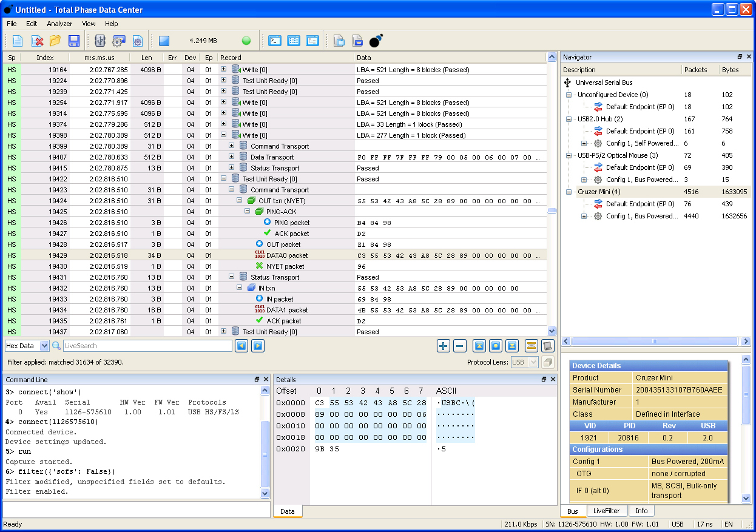Open a capture file with the folder icon
Image resolution: width=756 pixels, height=532 pixels.
pos(55,41)
